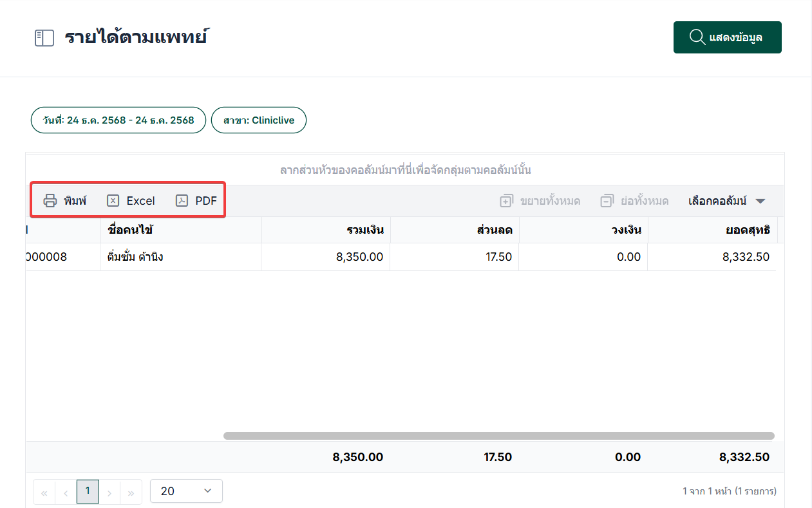Click the สาขา: Cliniclive branch chip
The image size is (812, 508).
coord(259,120)
